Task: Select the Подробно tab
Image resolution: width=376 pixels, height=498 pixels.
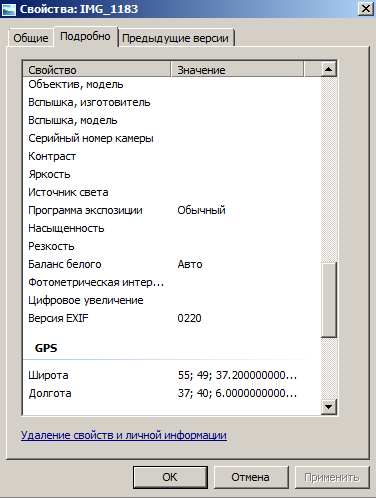Action: coord(85,36)
